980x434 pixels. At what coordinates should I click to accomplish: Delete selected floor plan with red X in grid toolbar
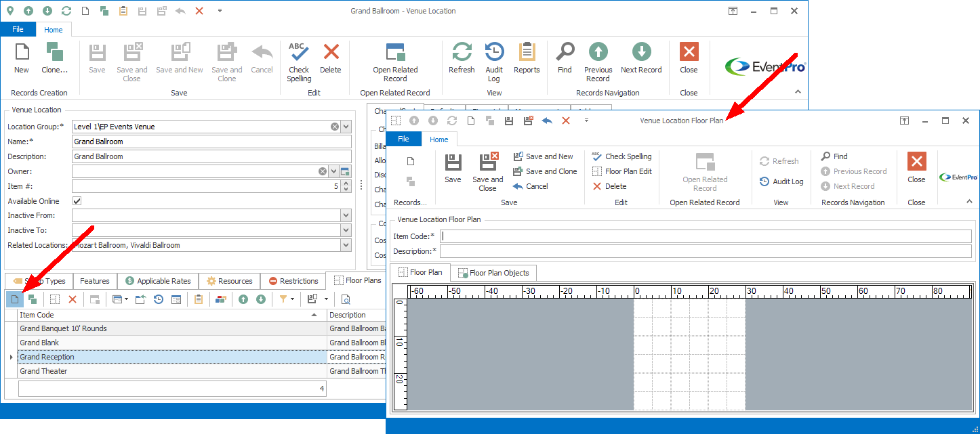[73, 299]
